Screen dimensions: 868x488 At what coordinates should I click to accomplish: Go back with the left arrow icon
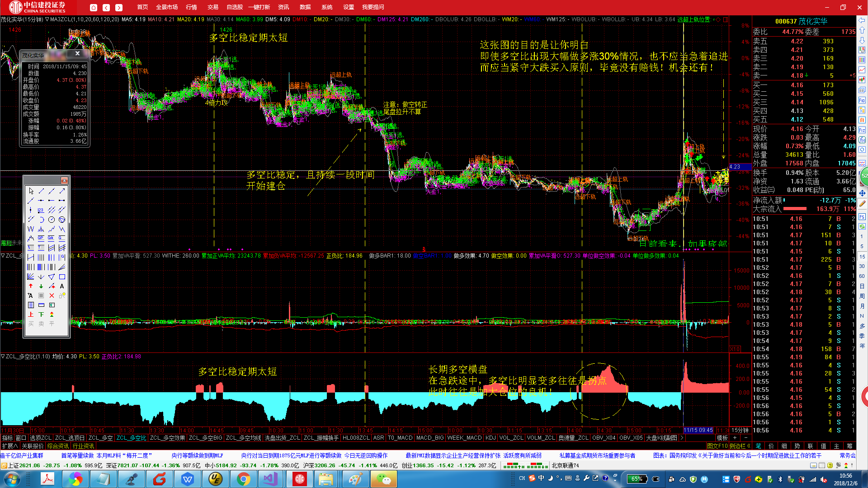(106, 7)
